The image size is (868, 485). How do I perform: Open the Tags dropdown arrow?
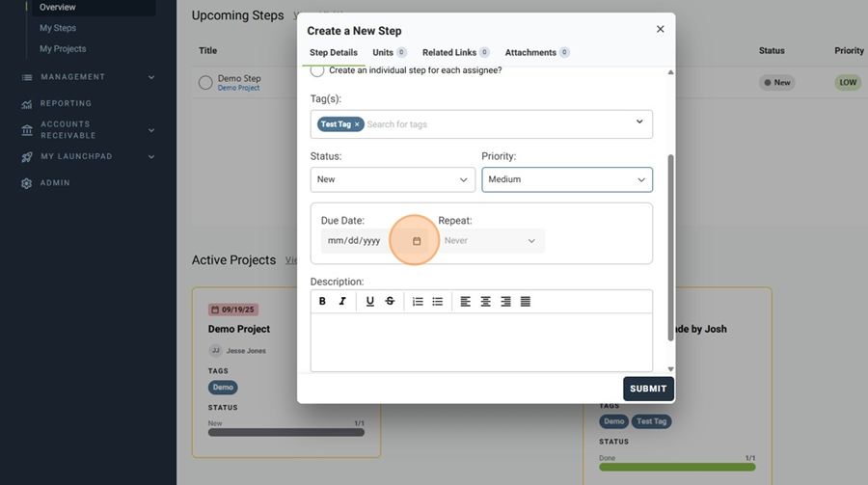click(639, 121)
